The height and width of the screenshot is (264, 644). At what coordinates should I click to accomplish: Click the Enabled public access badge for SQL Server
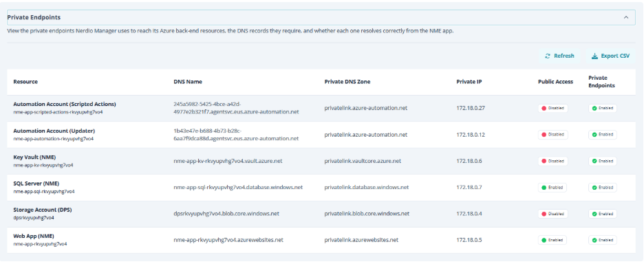552,188
